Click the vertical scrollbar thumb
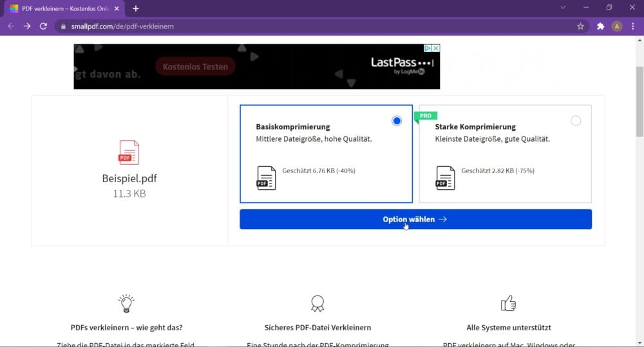644x347 pixels. 639,102
